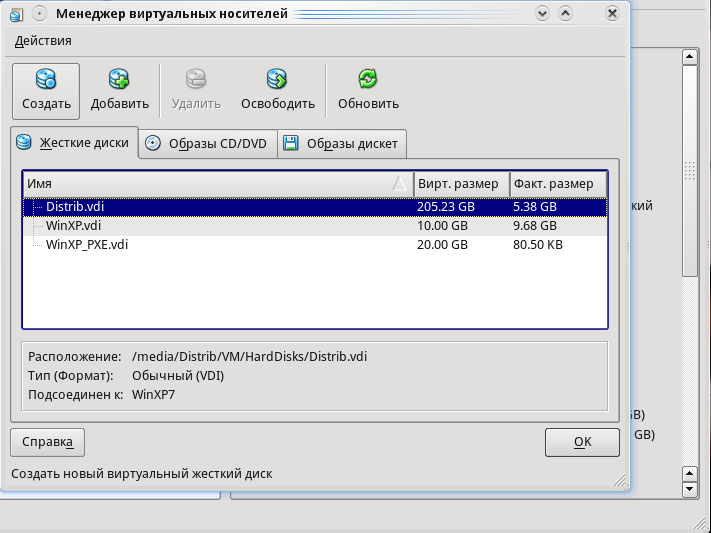Click the background window bottom scroll-down arrow
This screenshot has height=533, width=711.
coord(690,489)
